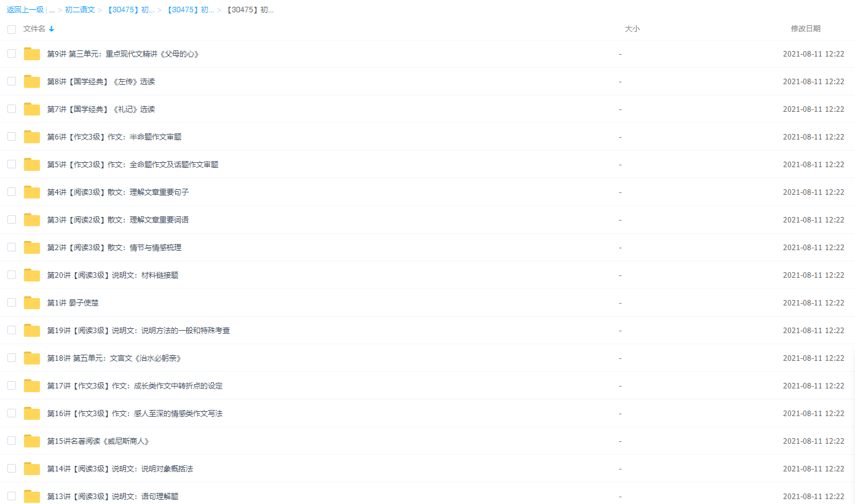Open the 第15讲《威尼斯商人》folder icon
The image size is (855, 504).
31,441
